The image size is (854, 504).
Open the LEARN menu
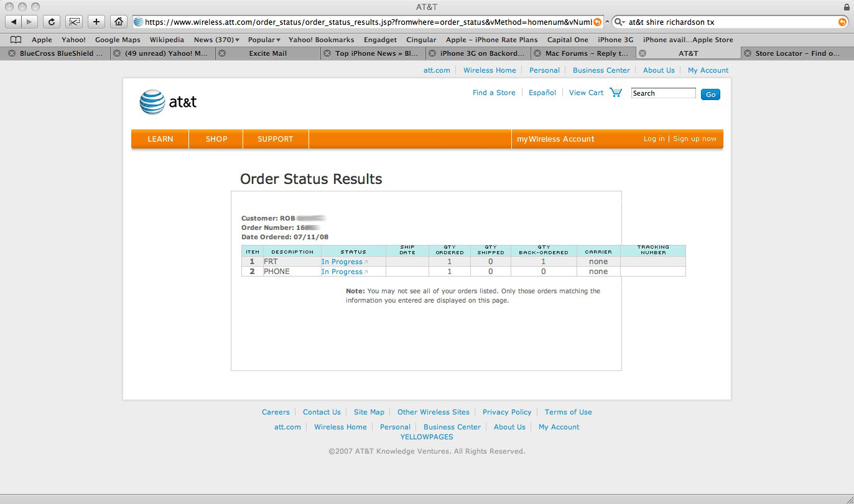pyautogui.click(x=160, y=139)
